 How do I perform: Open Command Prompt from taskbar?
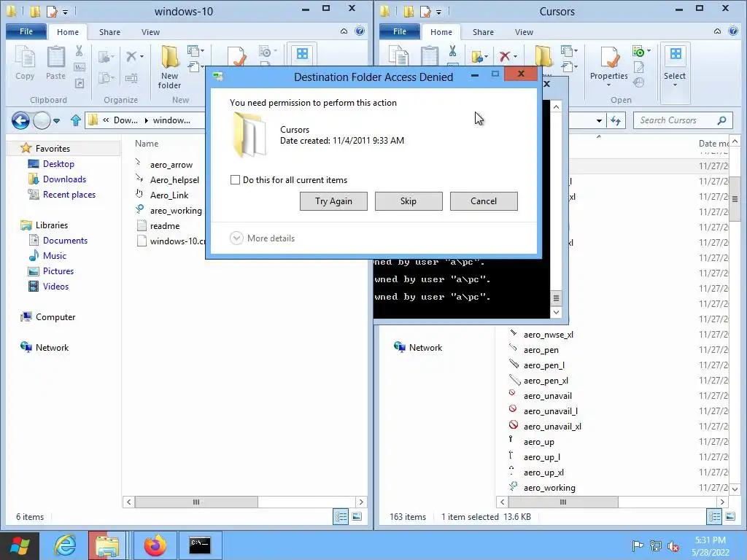[x=200, y=545]
